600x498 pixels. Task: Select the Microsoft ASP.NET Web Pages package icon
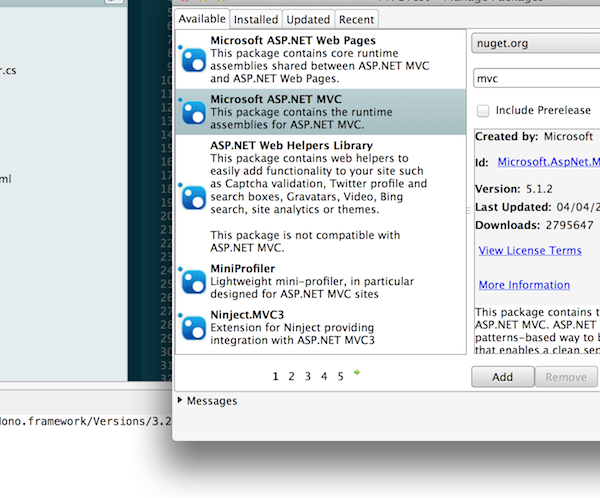click(x=194, y=60)
